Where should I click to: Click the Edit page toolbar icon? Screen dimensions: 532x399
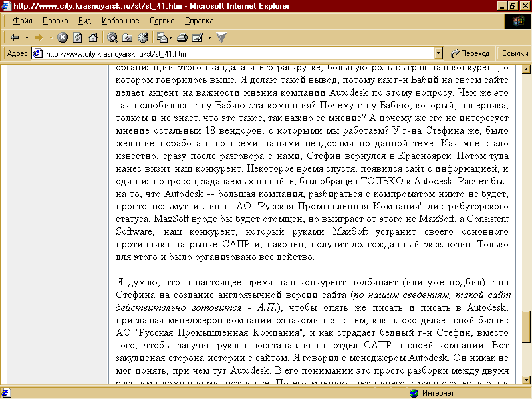coord(198,37)
